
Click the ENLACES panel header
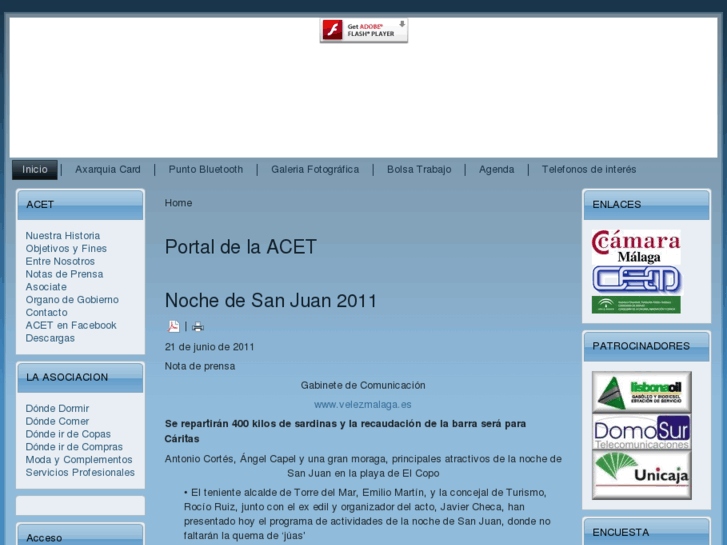coord(646,205)
